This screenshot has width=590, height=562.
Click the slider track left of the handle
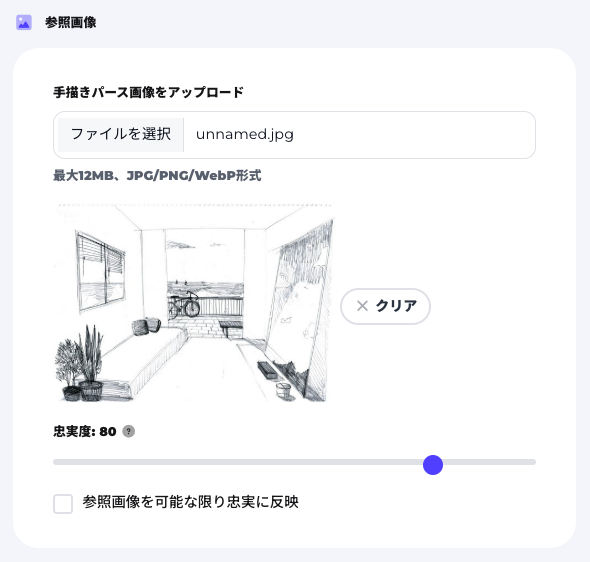238,462
